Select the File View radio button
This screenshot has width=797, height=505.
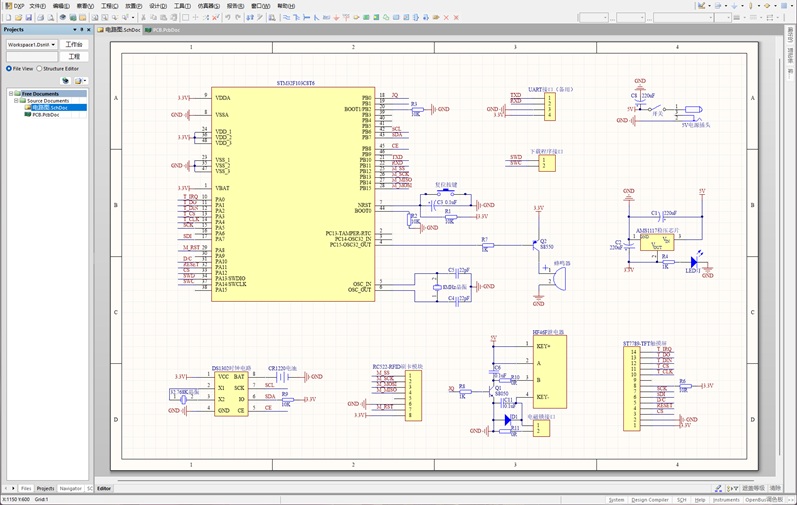tap(9, 69)
